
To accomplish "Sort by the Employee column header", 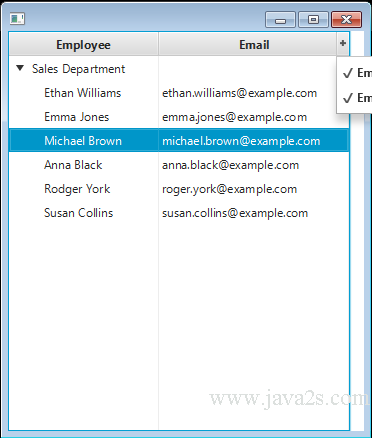I will click(83, 44).
